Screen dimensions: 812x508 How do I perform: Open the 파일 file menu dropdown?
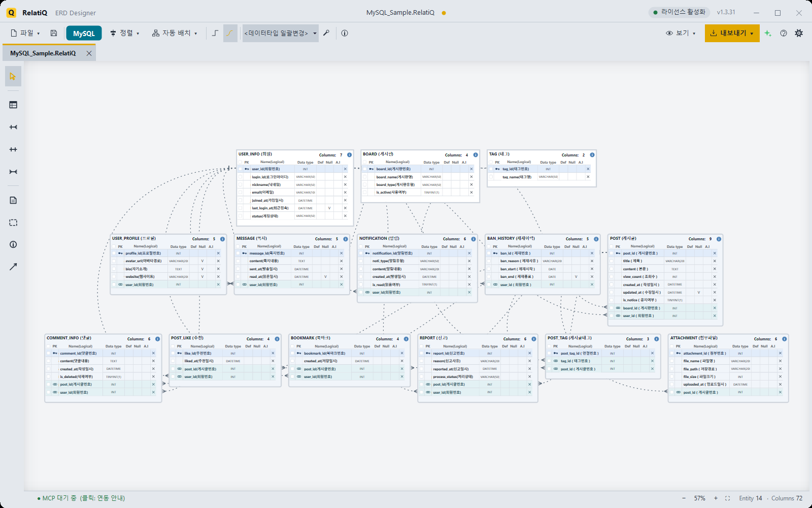25,33
